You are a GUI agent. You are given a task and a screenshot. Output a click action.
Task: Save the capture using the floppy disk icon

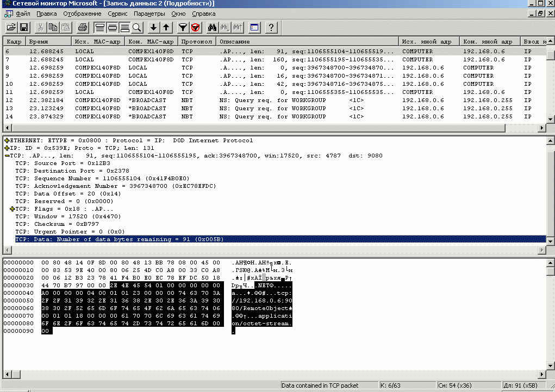[24, 28]
